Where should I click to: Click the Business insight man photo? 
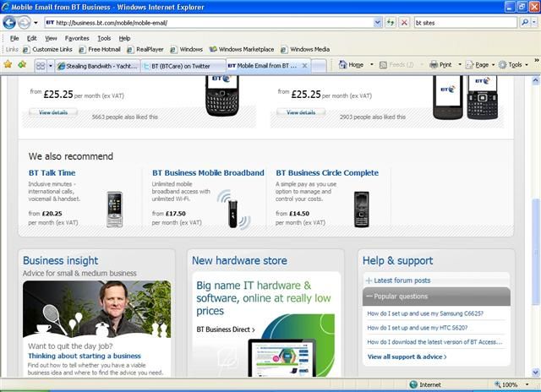tap(96, 309)
